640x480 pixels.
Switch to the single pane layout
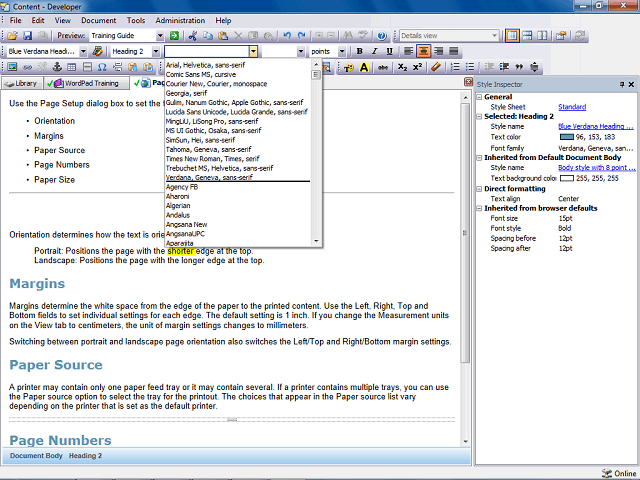click(512, 36)
